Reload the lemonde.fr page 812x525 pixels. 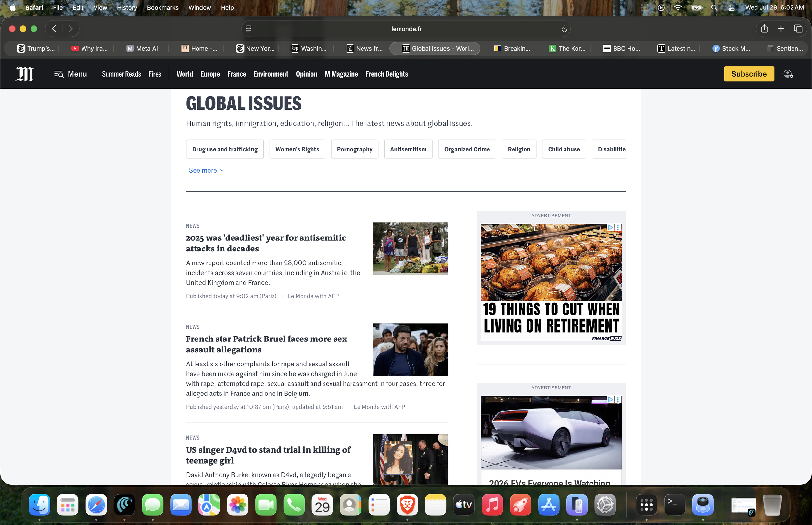[564, 29]
